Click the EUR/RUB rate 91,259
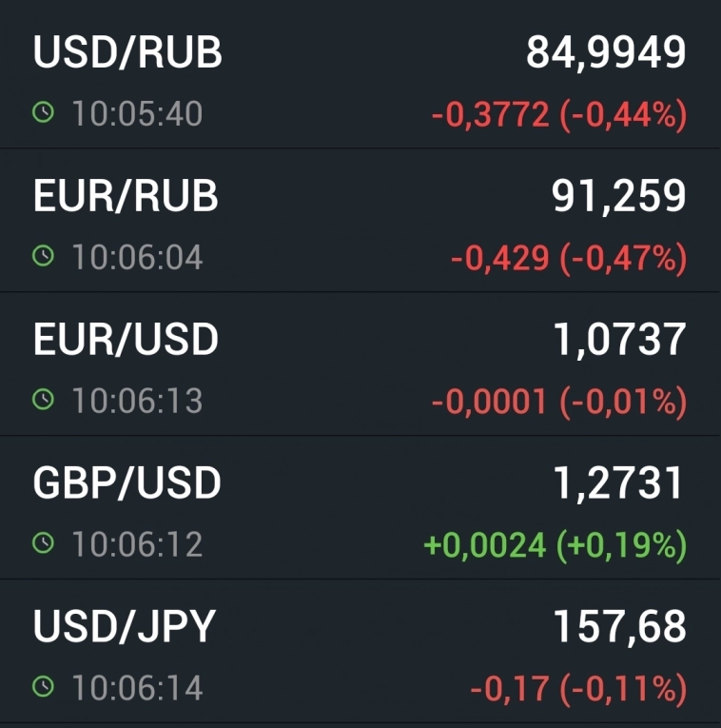This screenshot has height=728, width=721. (618, 196)
